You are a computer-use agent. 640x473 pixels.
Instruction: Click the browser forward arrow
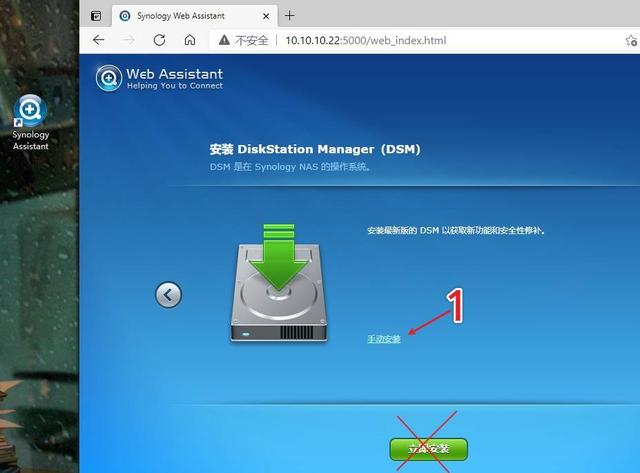129,40
